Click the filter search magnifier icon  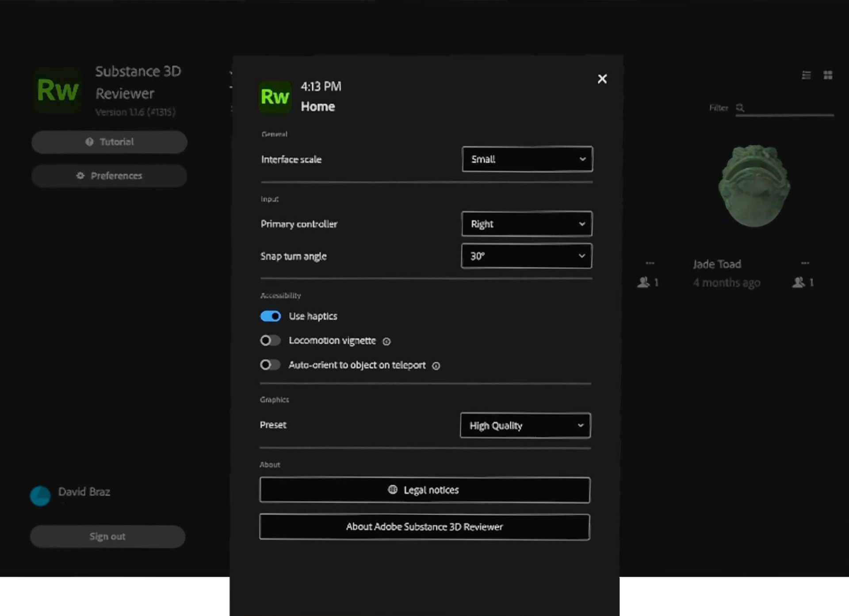(x=740, y=108)
